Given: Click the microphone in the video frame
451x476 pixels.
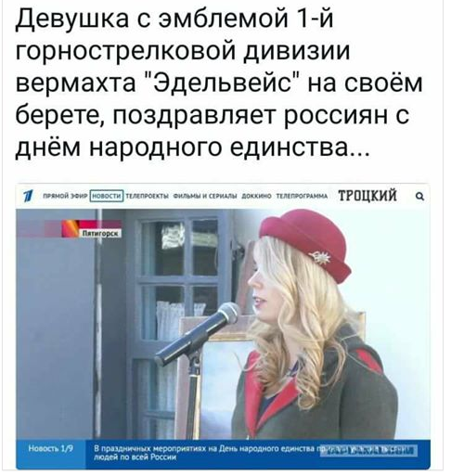Looking at the screenshot, I should pos(197,332).
